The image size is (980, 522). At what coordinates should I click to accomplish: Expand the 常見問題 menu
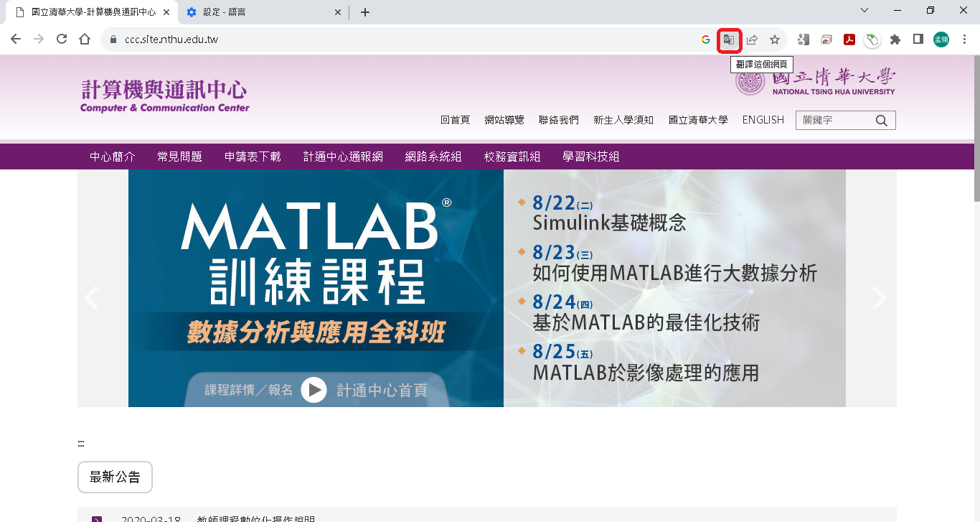click(180, 157)
